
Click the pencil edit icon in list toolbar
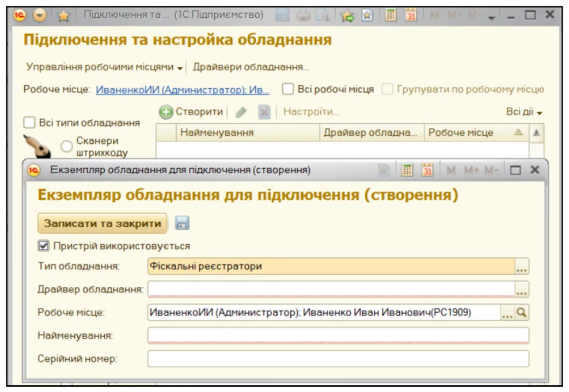[241, 112]
